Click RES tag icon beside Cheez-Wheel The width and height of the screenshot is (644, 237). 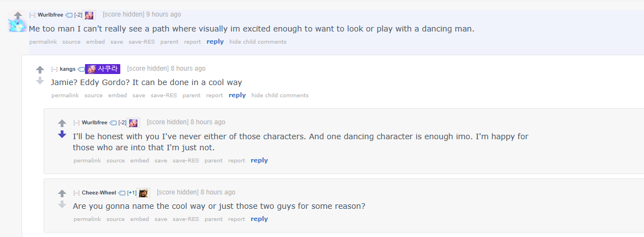(x=121, y=193)
